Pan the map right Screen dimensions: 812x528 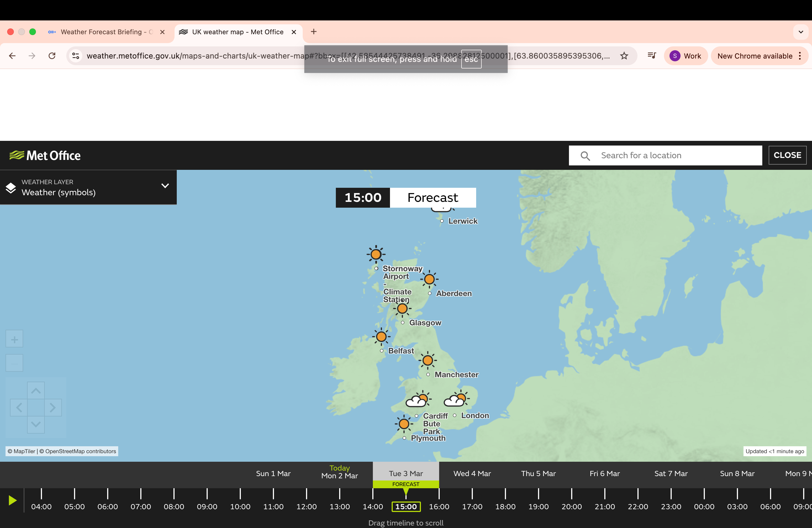52,407
